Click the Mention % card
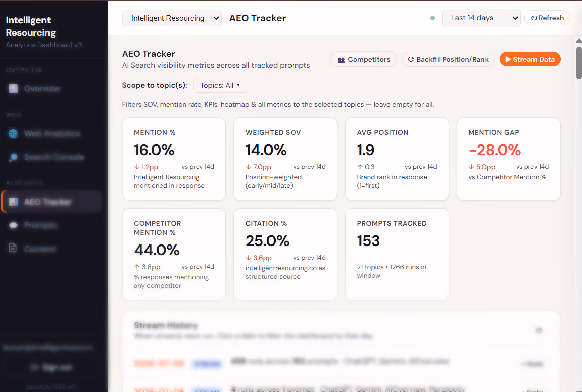The width and height of the screenshot is (582, 392). 174,159
